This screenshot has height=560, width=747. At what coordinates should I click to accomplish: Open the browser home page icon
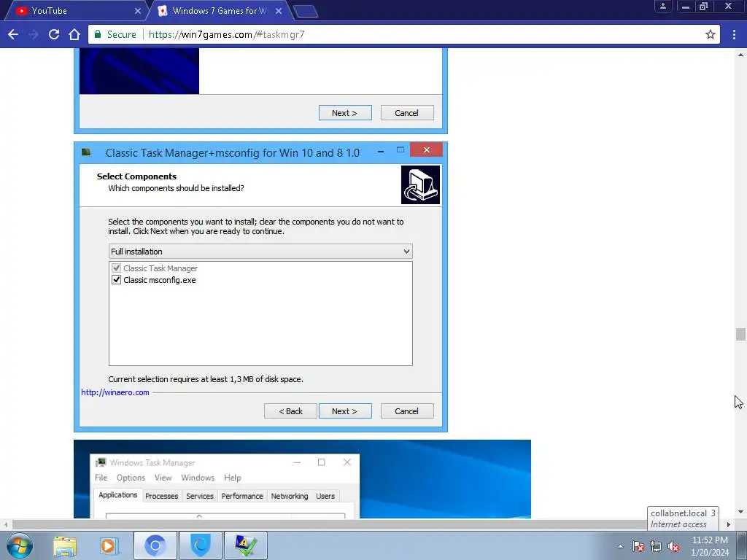coord(74,34)
